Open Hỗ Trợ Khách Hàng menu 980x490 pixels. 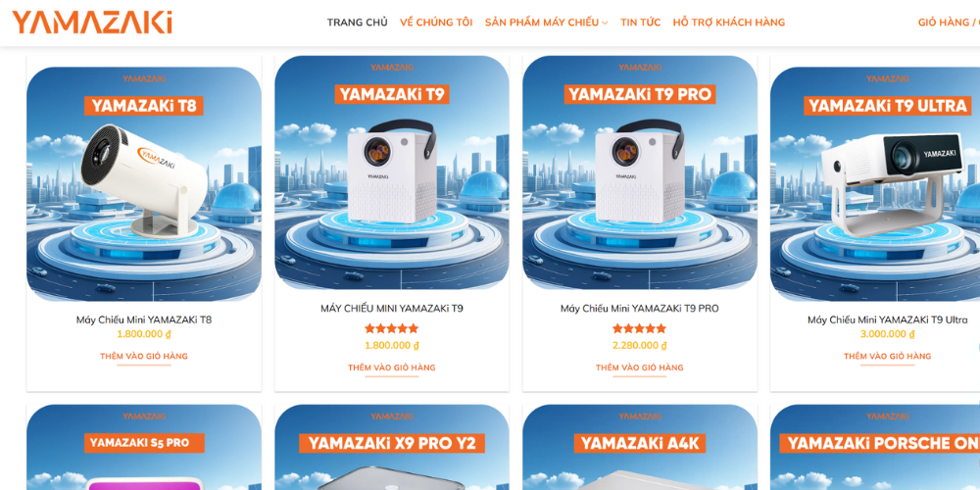tap(729, 23)
